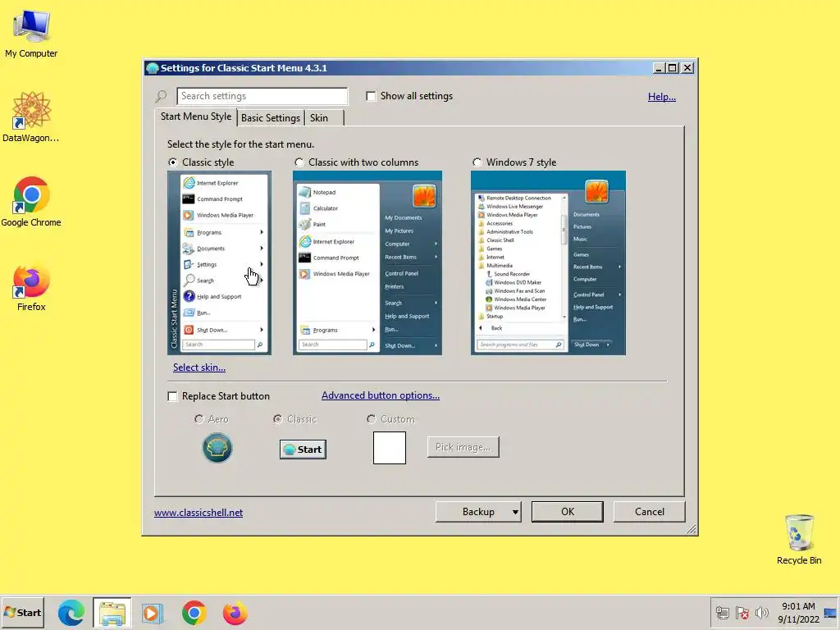The image size is (840, 630).
Task: Click the taskbar clock showing 9:01 AM
Action: click(798, 606)
